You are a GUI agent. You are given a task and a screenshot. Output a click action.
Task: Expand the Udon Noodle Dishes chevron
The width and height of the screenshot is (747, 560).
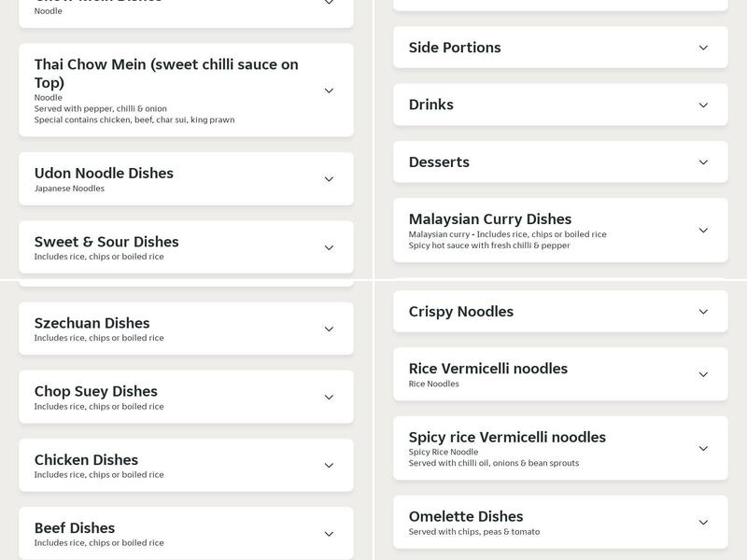[329, 179]
